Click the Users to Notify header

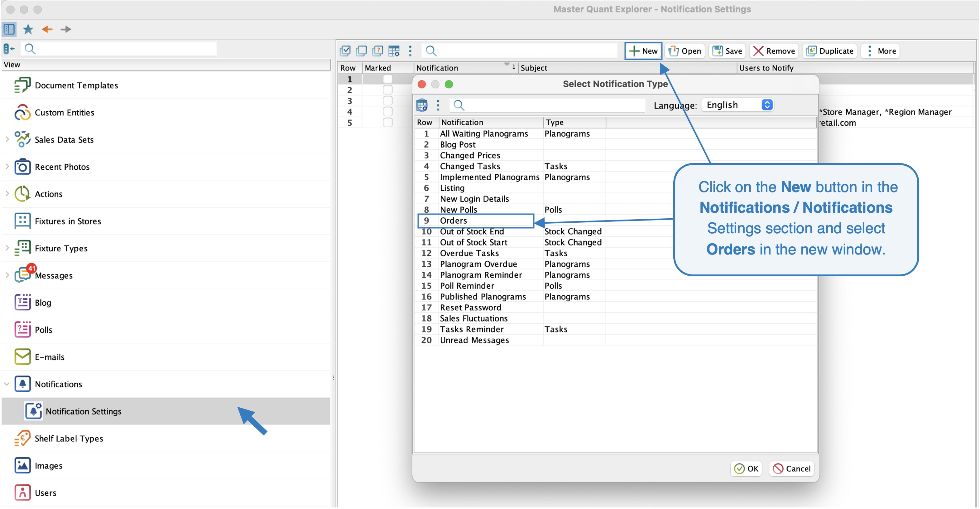tap(855, 68)
